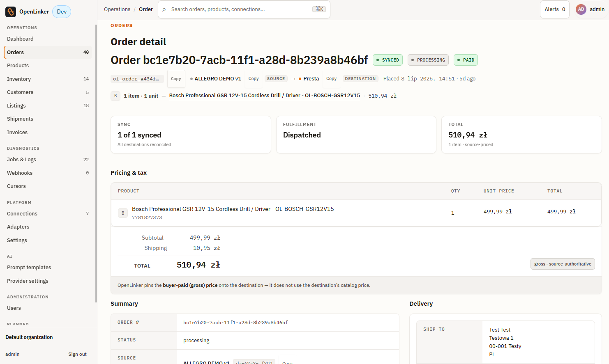Click ALLEGRO DEMO v1 connection name

click(218, 78)
